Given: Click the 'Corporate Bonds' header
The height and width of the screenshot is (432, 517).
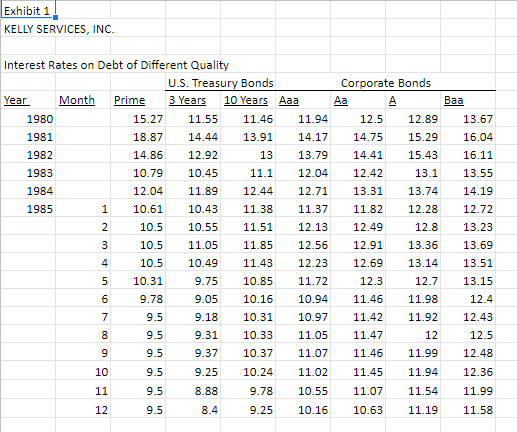Looking at the screenshot, I should pos(386,83).
